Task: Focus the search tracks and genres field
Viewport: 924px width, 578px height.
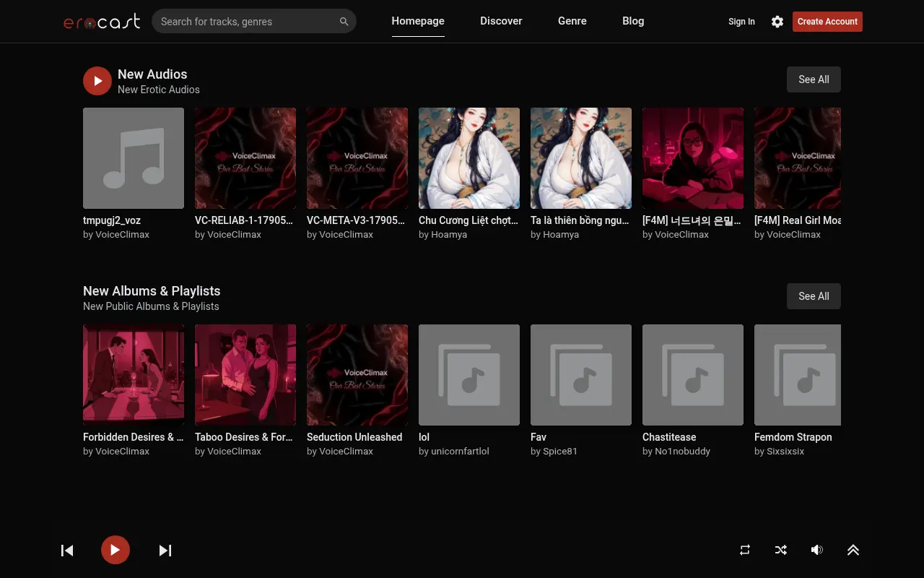Action: [254, 22]
